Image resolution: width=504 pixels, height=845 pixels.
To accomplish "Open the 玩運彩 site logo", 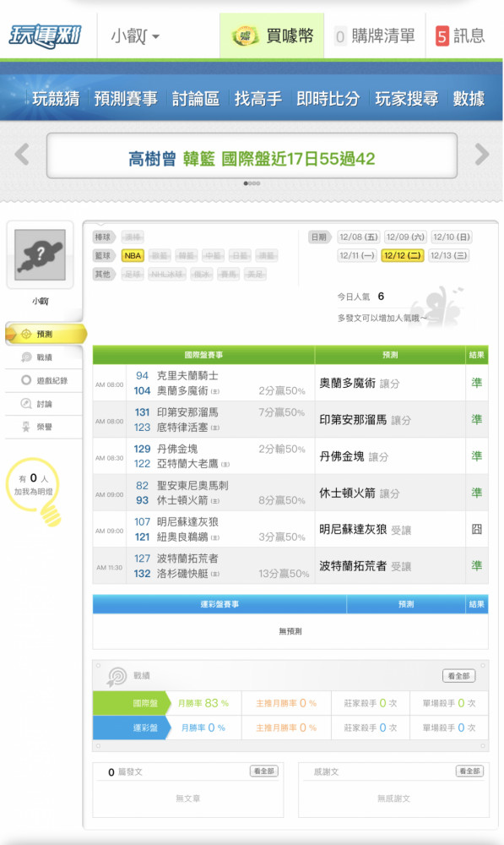I will [x=46, y=36].
